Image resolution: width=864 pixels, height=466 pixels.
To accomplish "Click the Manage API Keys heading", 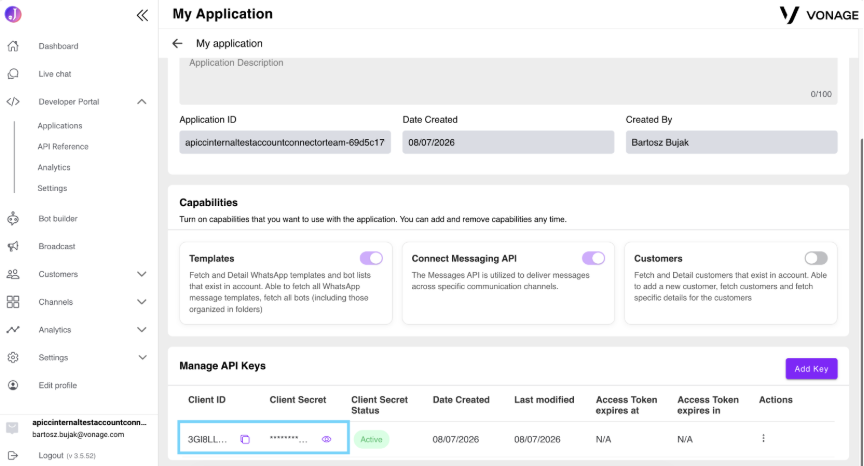I will coord(223,366).
